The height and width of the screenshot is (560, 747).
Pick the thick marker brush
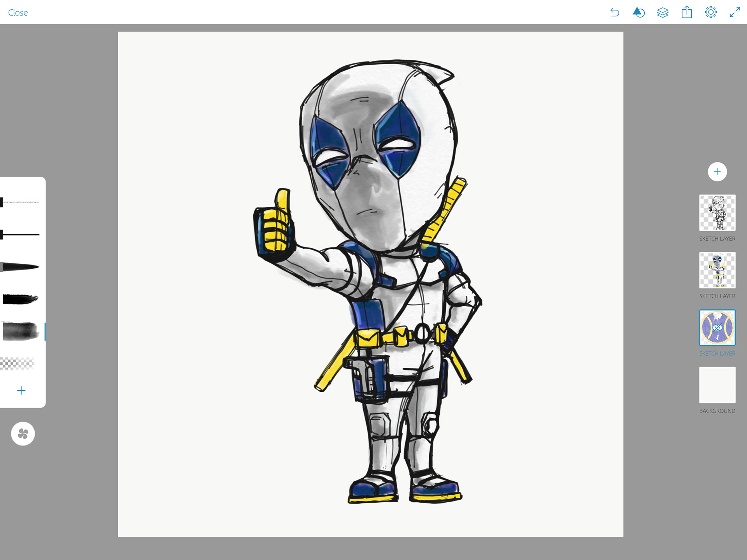(21, 299)
